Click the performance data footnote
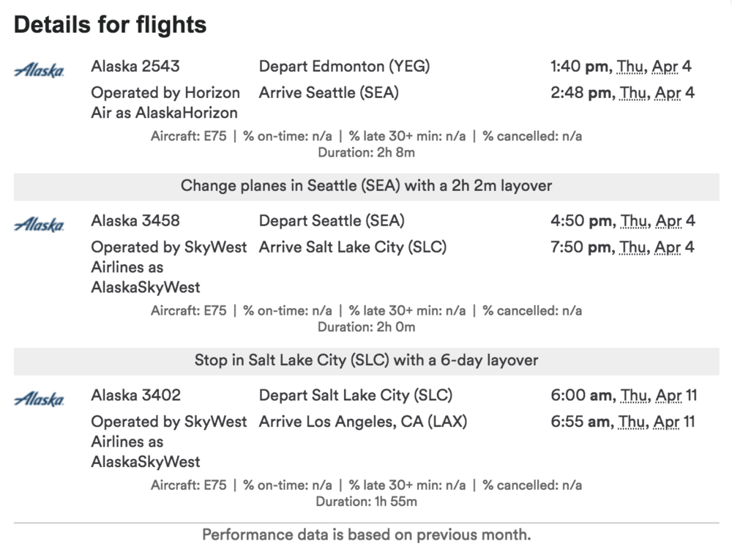The width and height of the screenshot is (732, 560). click(x=366, y=535)
